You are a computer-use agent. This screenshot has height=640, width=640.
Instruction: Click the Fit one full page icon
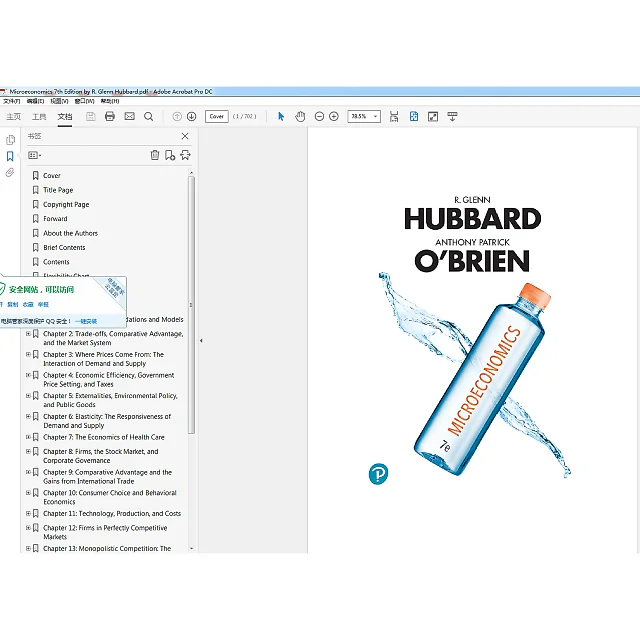coord(413,117)
